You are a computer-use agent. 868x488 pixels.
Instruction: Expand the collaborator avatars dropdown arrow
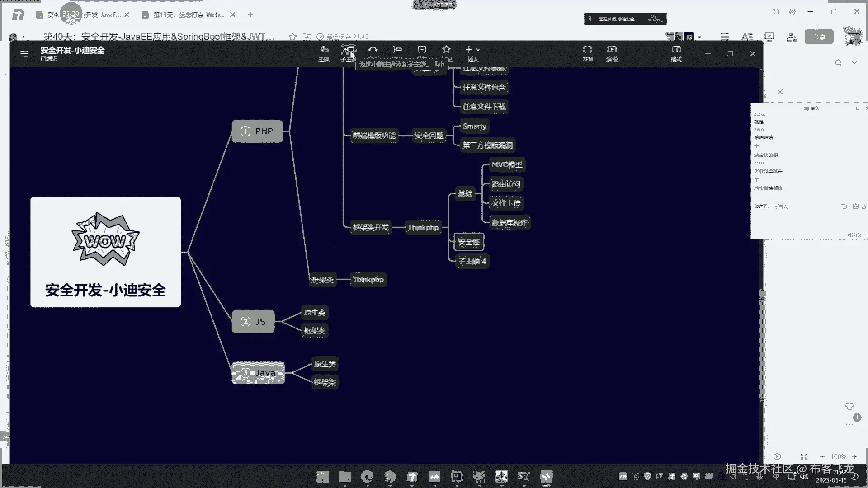coord(700,37)
